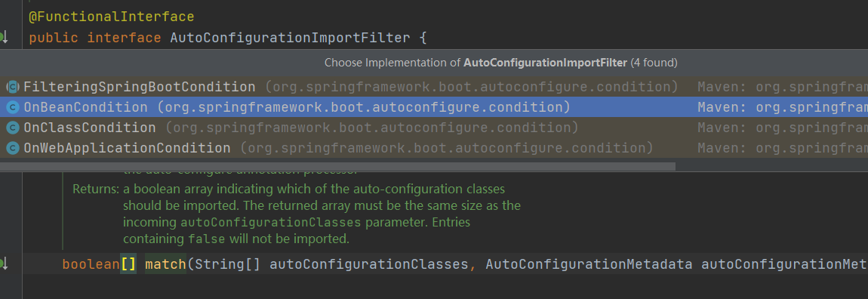This screenshot has width=868, height=299.
Task: Click the @FunctionalInterface annotation
Action: point(111,17)
